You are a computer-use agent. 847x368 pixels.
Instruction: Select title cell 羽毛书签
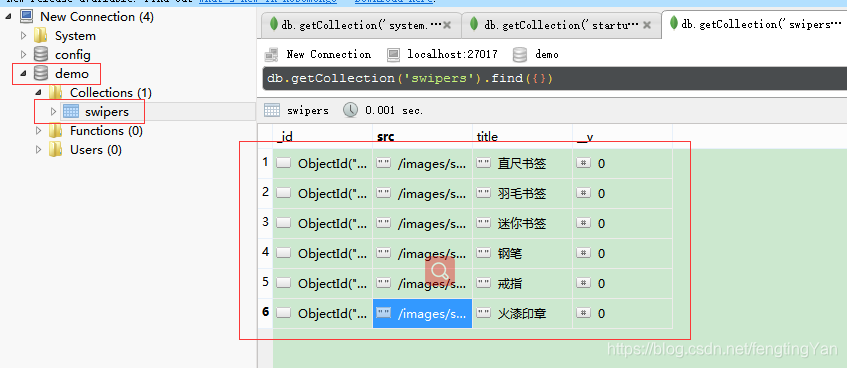[522, 193]
